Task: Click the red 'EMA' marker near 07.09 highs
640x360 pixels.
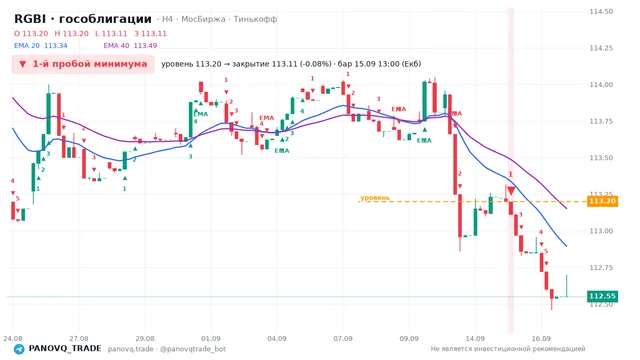Action: [x=399, y=109]
